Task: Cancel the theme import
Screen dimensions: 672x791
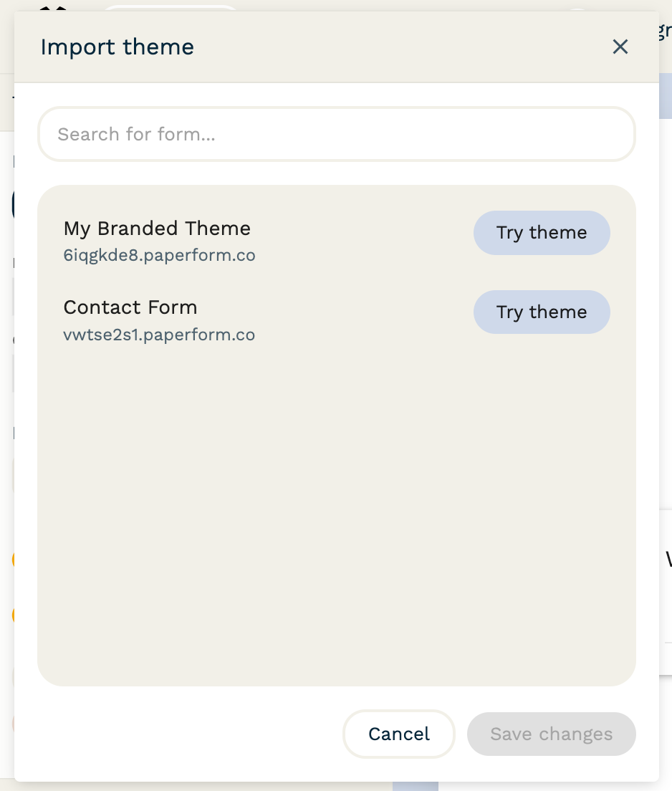Action: pos(399,734)
